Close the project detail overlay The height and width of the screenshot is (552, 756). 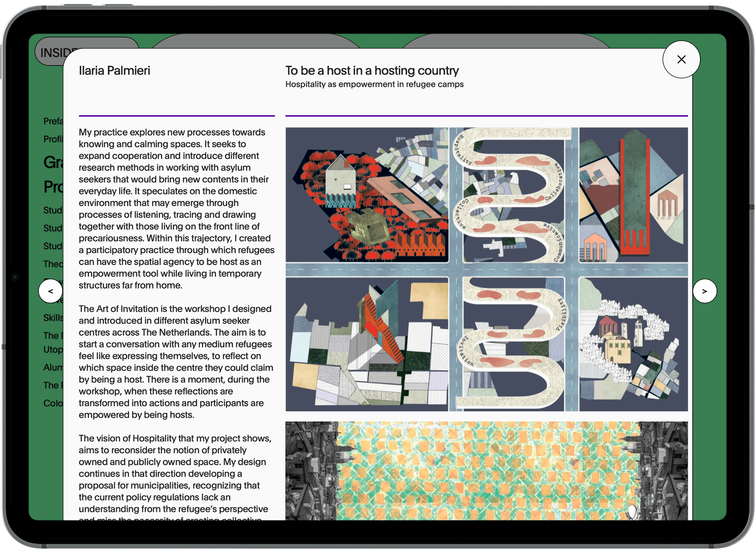[x=681, y=59]
